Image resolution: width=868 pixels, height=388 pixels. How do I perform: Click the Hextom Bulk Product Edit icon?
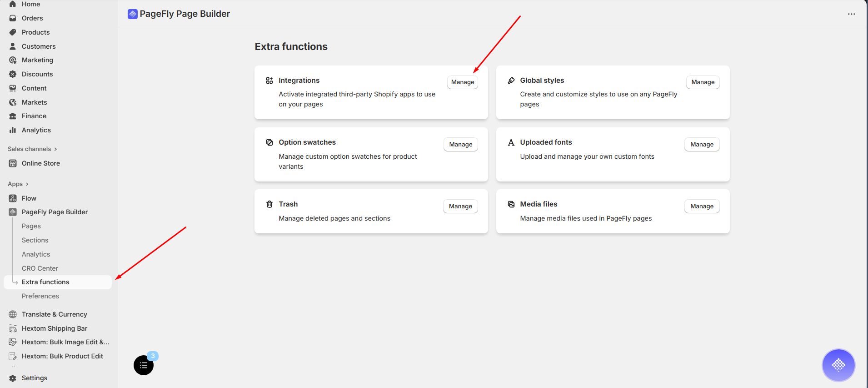click(13, 356)
